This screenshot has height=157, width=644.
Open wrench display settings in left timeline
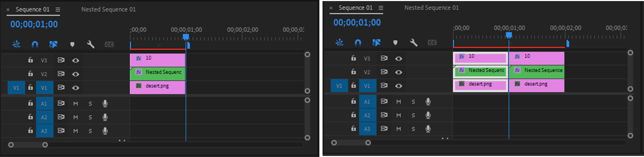point(91,44)
